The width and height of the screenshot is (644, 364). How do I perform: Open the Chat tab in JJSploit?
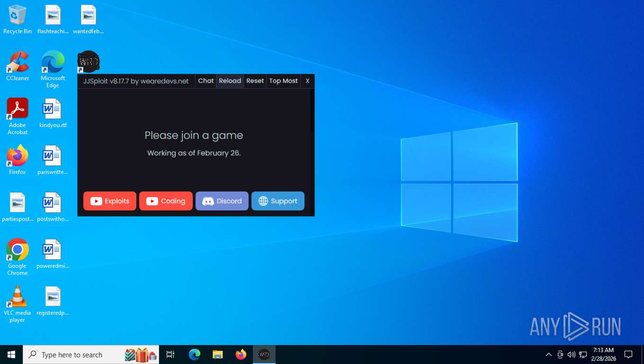tap(206, 81)
